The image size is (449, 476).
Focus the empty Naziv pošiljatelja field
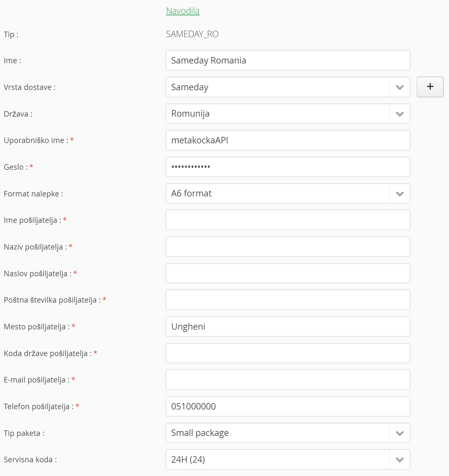click(x=288, y=247)
